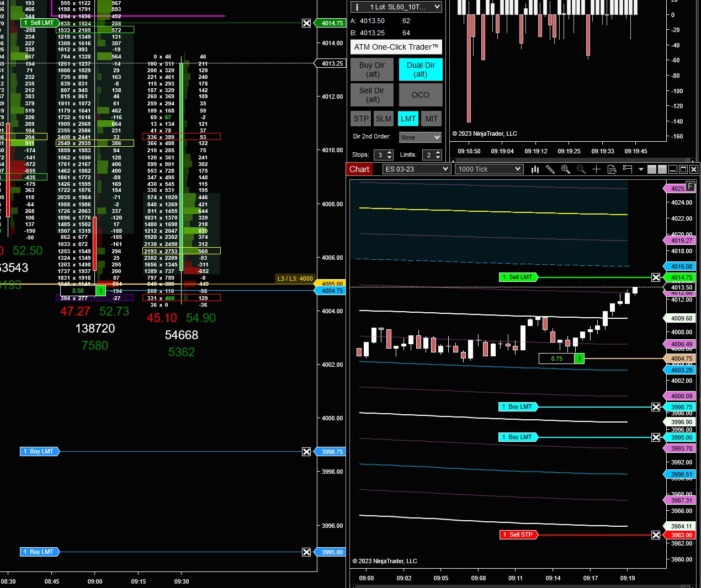Viewport: 701px width, 588px height.
Task: Select the 1 Sell LMT flag on ES chart
Action: (x=518, y=277)
